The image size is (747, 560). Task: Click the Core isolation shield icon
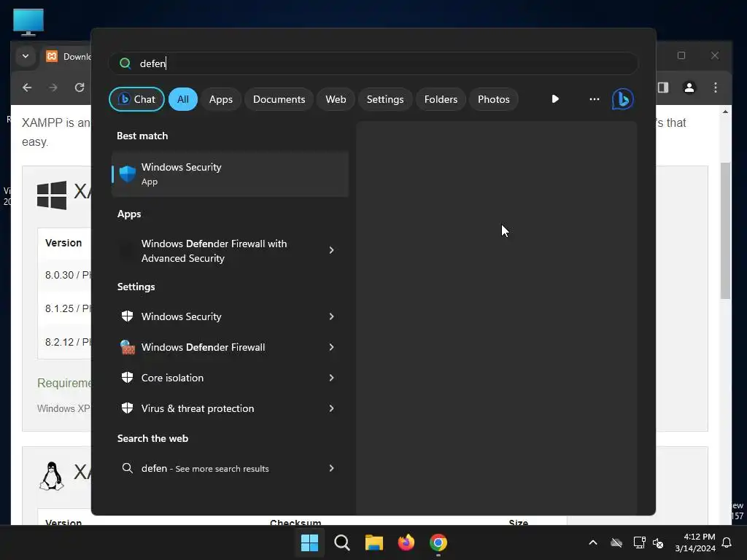click(127, 378)
